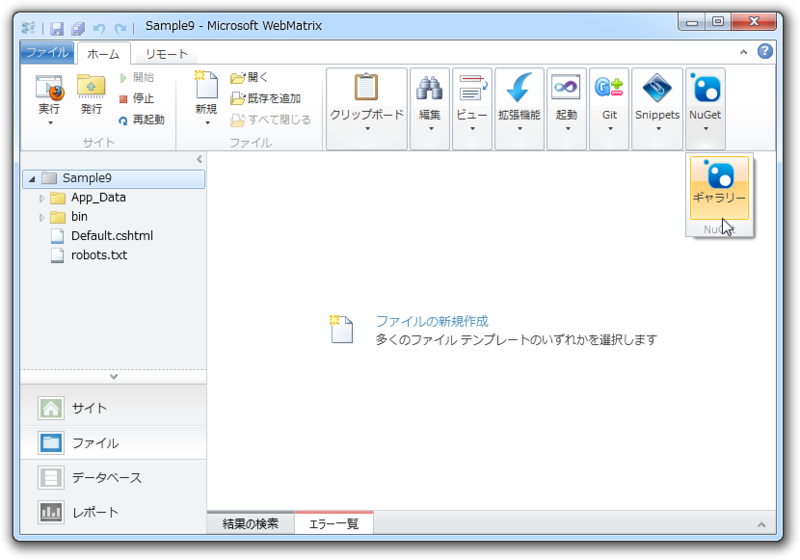Restart the site with 再起動

(141, 120)
